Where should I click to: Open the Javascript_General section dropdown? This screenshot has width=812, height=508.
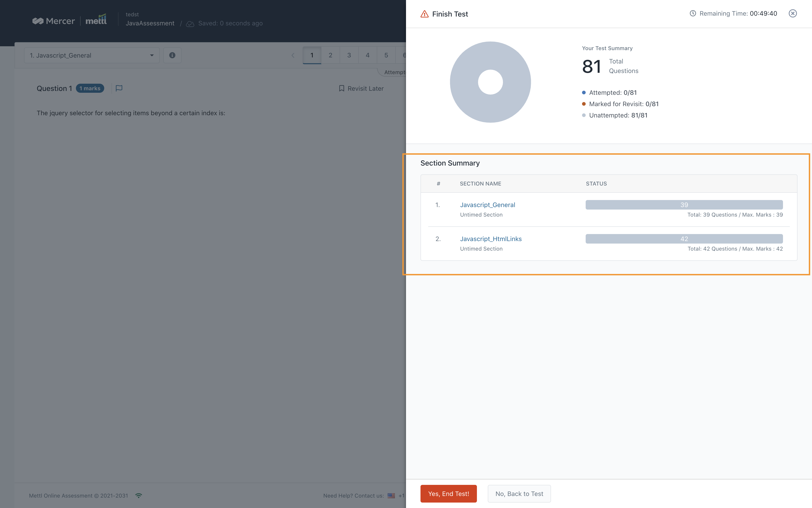[92, 55]
